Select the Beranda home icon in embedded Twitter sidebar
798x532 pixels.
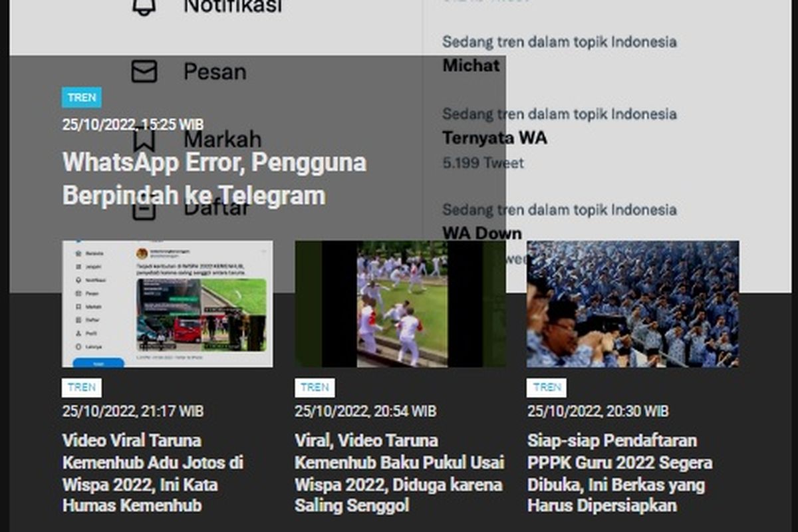click(x=80, y=253)
